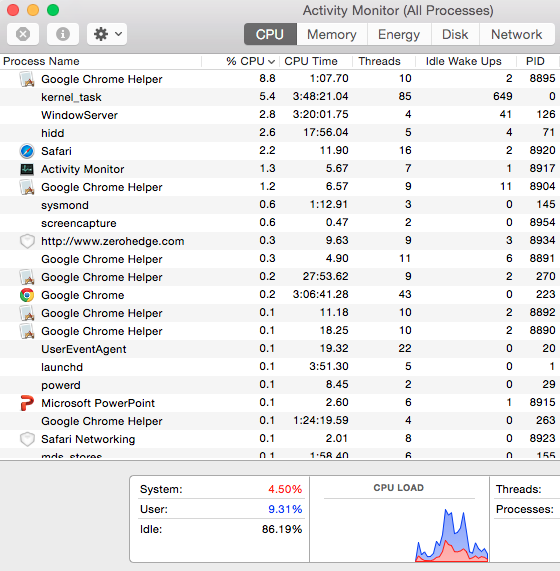Click the Microsoft PowerPoint app icon
Screen dimensions: 560x571
point(27,403)
